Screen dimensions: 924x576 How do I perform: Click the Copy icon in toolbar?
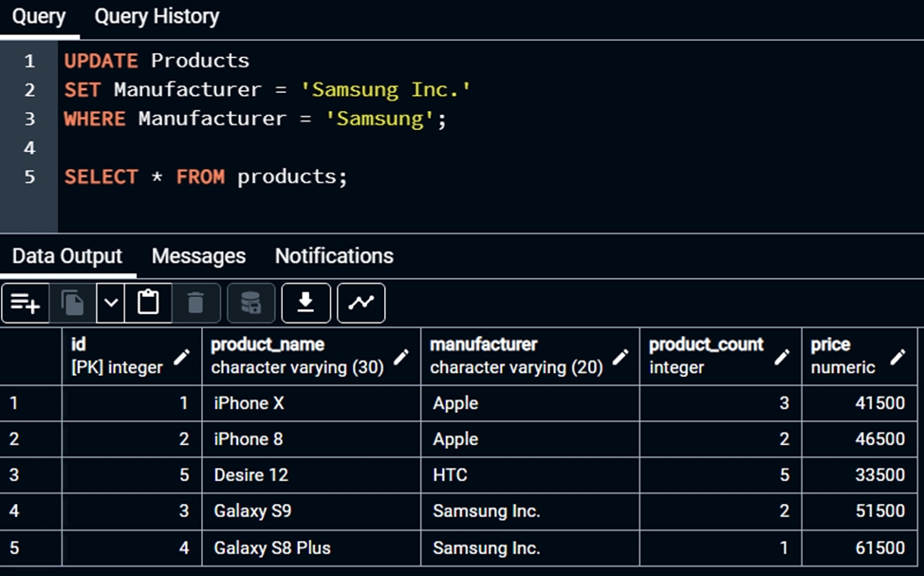click(x=72, y=303)
